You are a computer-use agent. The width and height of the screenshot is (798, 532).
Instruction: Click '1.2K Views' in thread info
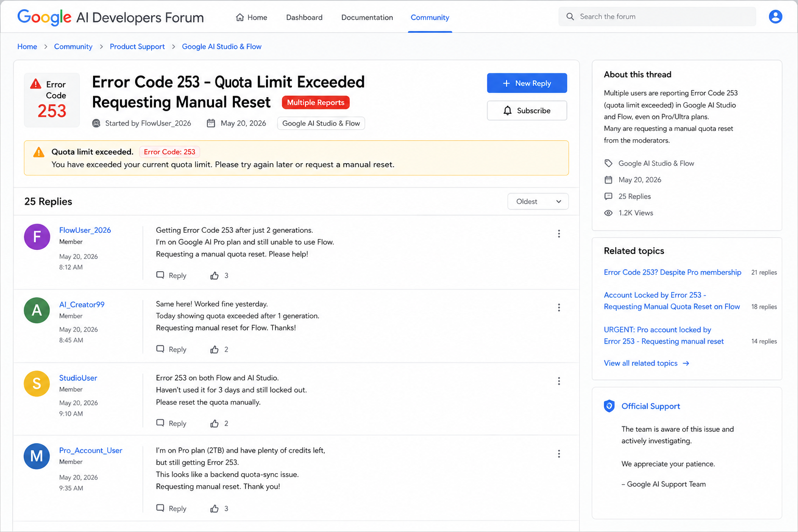636,213
